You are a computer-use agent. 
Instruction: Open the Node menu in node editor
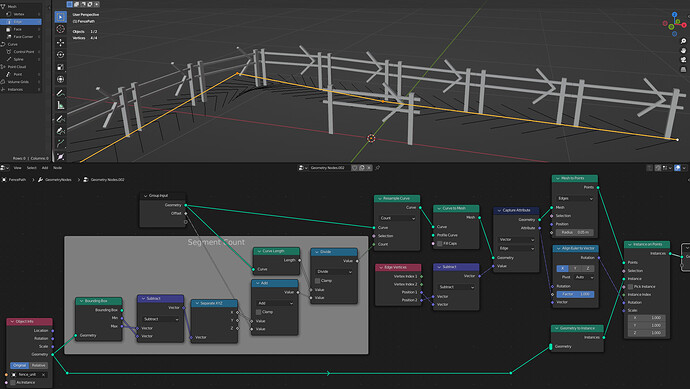[58, 168]
